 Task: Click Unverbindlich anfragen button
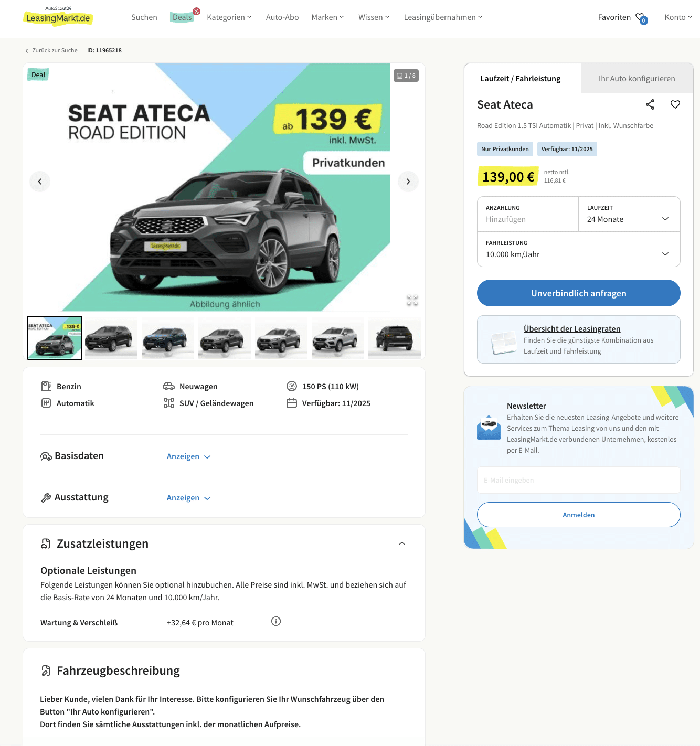(x=578, y=293)
